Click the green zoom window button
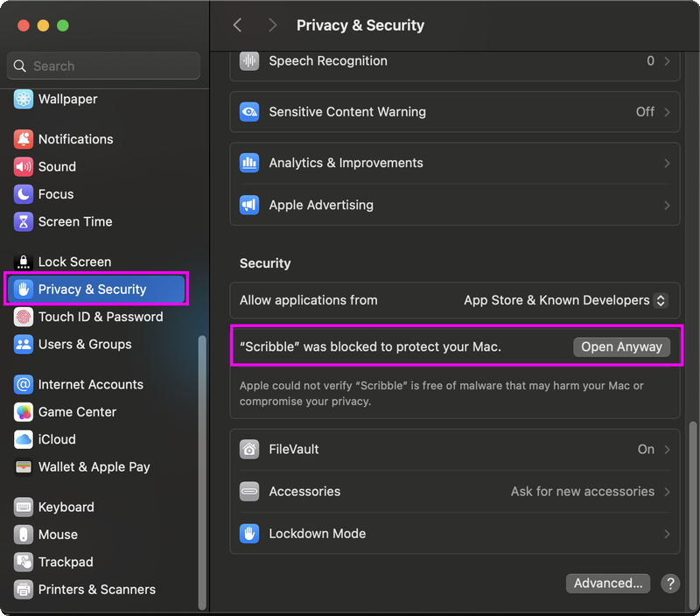Screen dimensions: 700x616 click(x=63, y=25)
